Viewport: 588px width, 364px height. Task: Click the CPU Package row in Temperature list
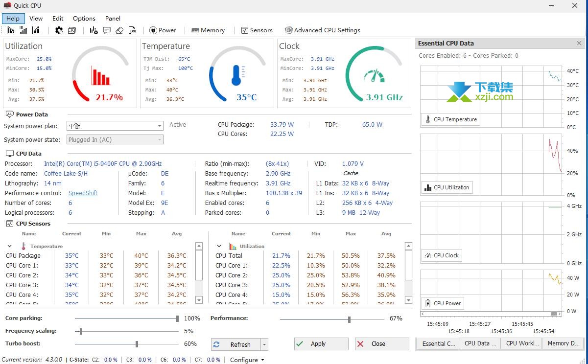pos(100,256)
